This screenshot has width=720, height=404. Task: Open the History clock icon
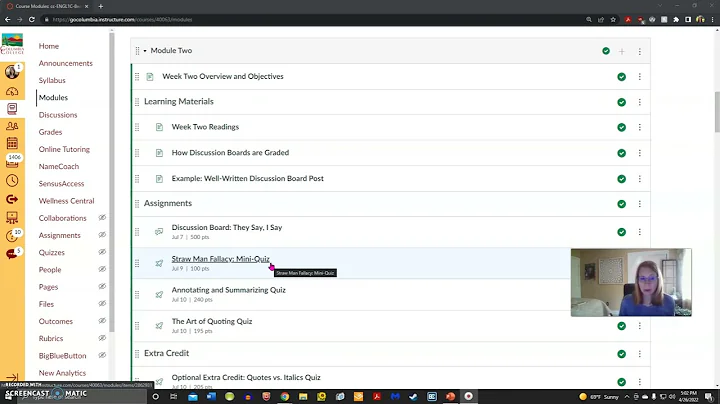[12, 180]
